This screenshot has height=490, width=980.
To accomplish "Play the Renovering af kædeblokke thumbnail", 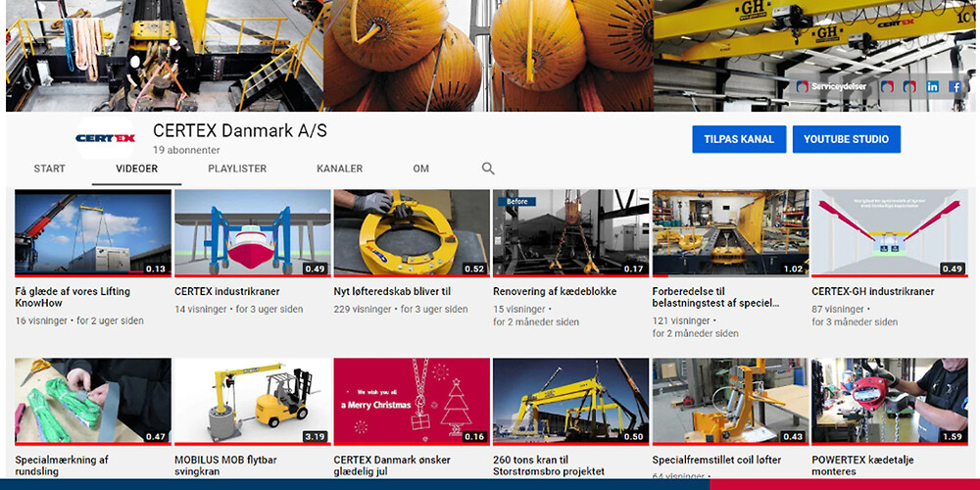I will pyautogui.click(x=571, y=233).
